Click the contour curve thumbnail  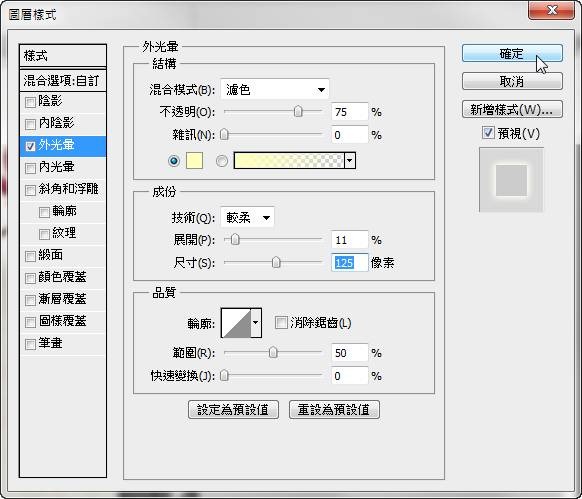pos(236,323)
